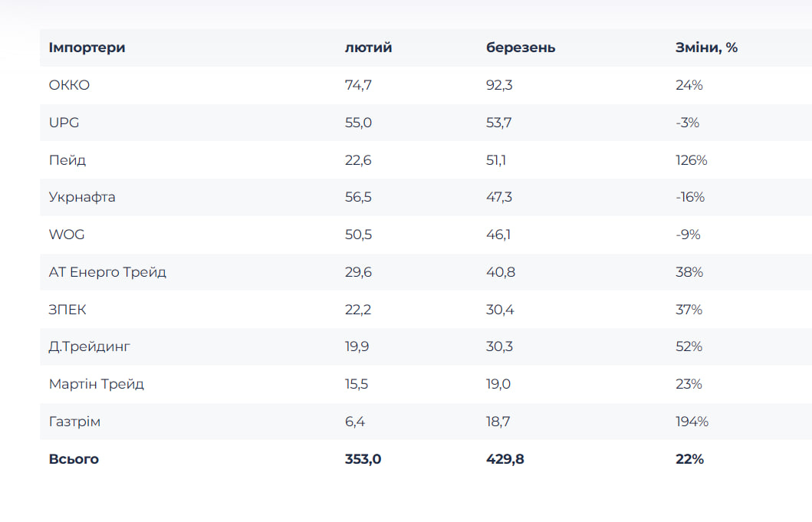
Task: Click the ЗПЕК importer name
Action: tap(67, 310)
